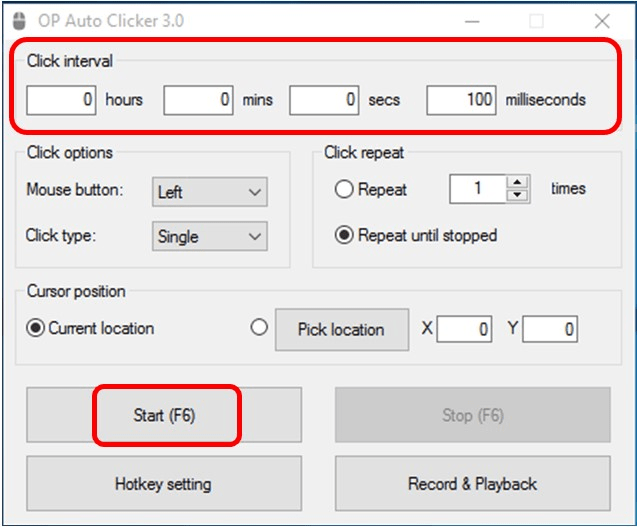
Task: Focus the X coordinate field
Action: tap(464, 329)
